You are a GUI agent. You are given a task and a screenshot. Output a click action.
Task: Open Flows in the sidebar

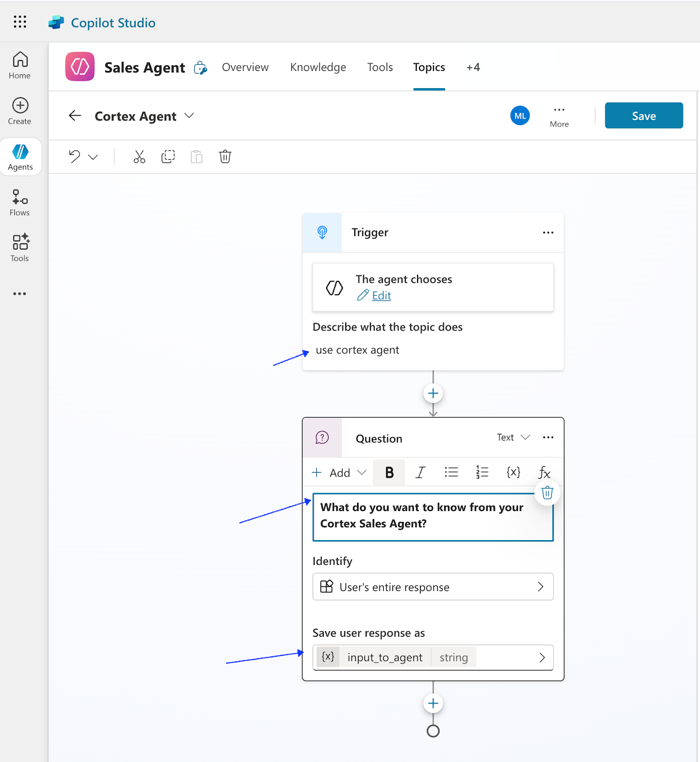pos(20,203)
